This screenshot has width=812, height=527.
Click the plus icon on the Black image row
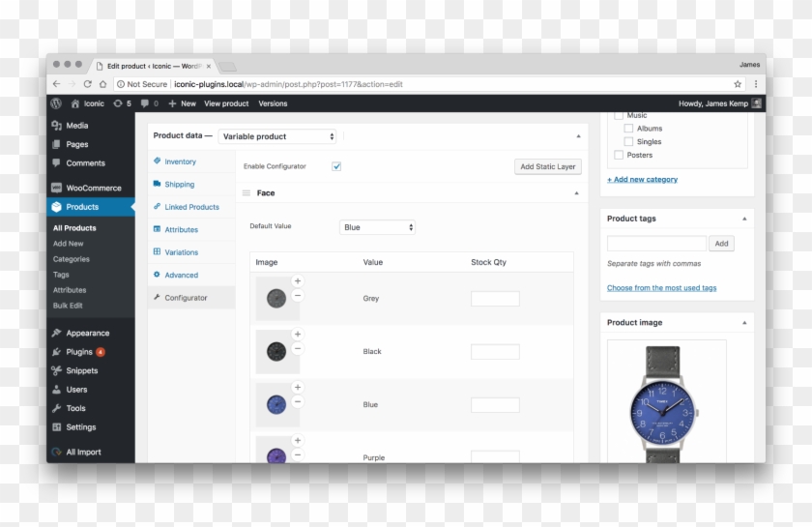(x=298, y=335)
